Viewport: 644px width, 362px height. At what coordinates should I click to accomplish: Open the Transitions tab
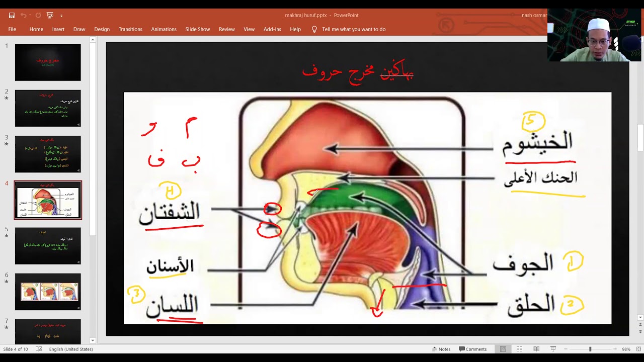click(130, 29)
